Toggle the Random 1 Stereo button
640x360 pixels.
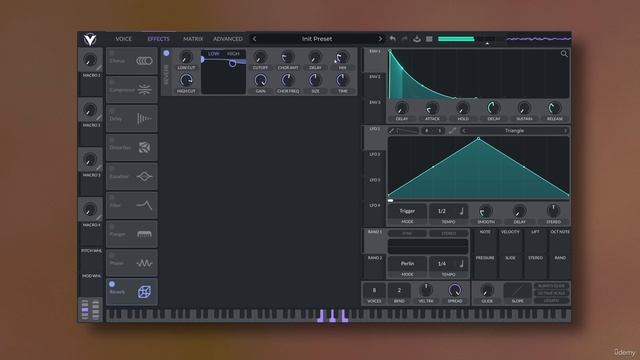449,233
